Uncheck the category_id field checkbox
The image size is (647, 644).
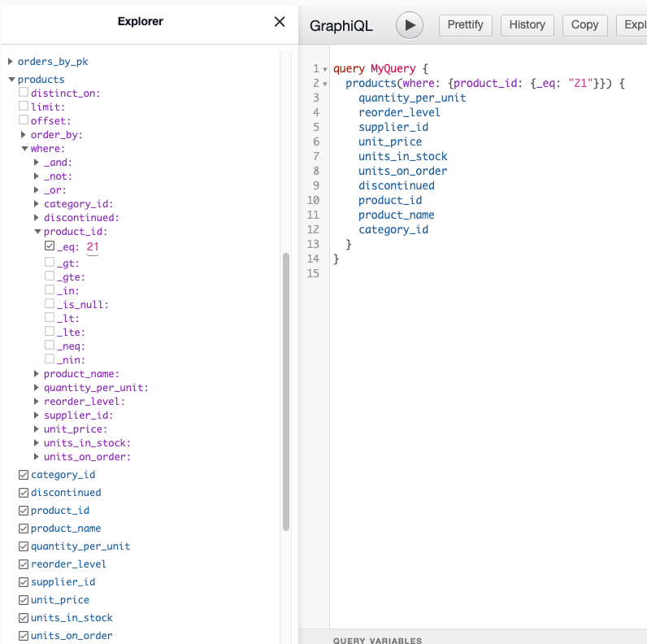[24, 475]
